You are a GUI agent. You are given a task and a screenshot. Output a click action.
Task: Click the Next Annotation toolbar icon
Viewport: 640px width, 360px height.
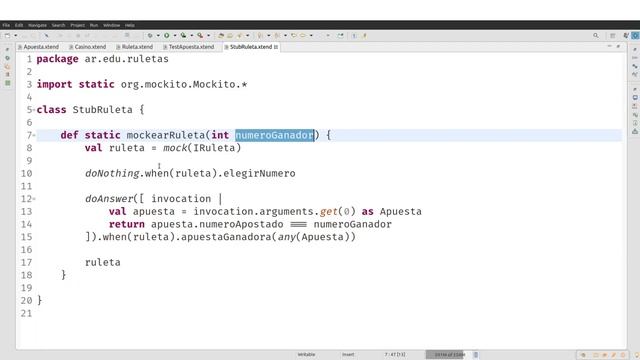pos(260,36)
